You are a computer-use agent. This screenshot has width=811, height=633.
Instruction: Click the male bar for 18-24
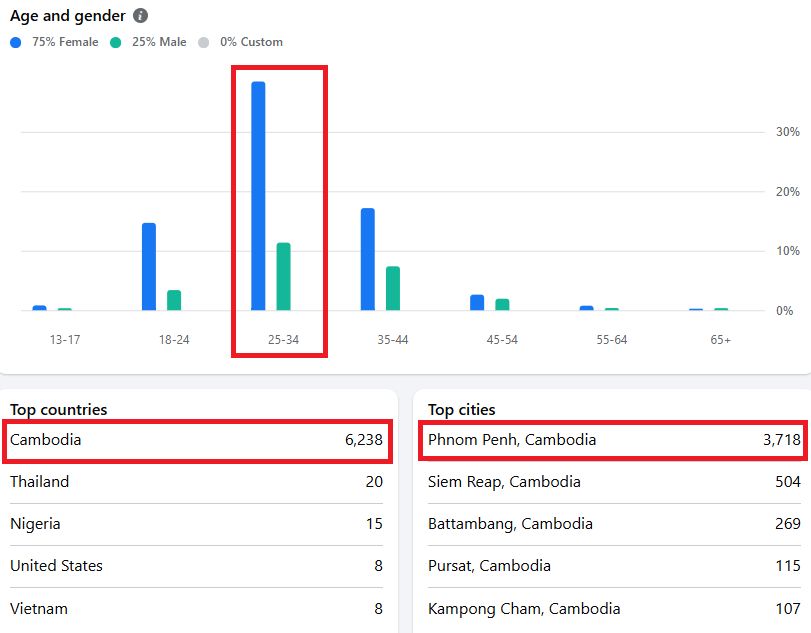point(174,300)
